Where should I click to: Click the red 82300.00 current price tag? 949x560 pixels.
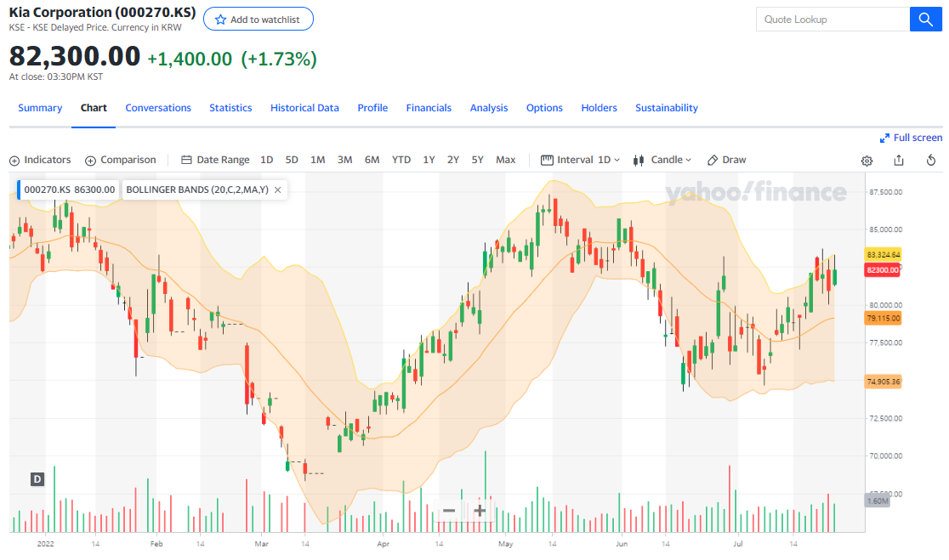click(883, 269)
